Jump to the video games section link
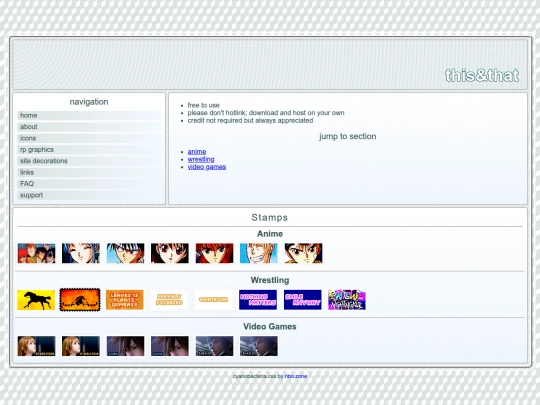This screenshot has width=540, height=405. 207,167
